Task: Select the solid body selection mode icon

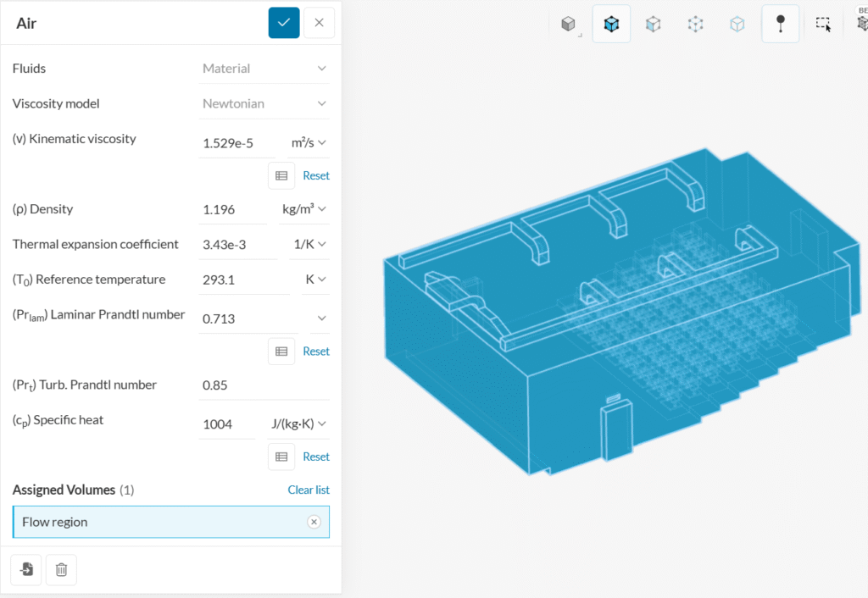Action: click(568, 24)
